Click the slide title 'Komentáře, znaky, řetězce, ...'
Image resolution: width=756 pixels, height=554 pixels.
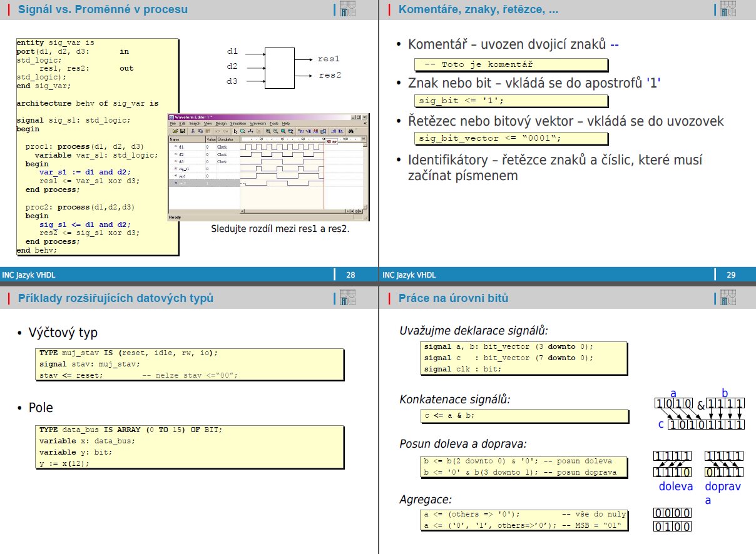479,9
